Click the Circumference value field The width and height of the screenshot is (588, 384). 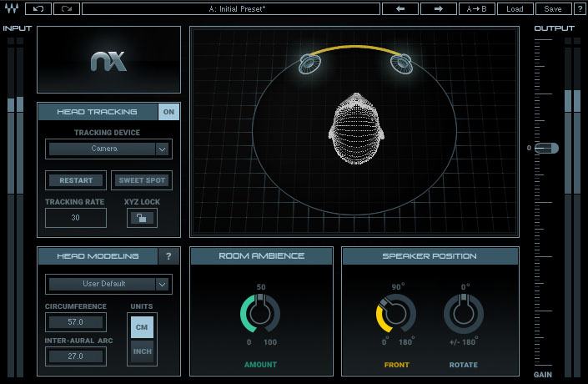point(76,322)
